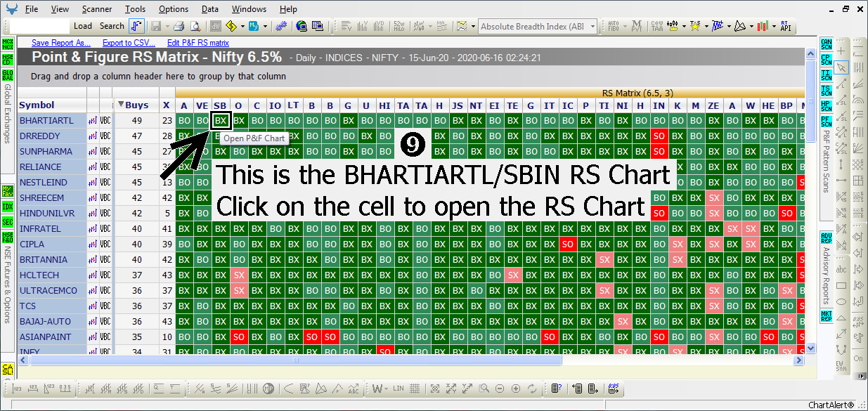
Task: Click the RT API icon
Action: pyautogui.click(x=785, y=26)
